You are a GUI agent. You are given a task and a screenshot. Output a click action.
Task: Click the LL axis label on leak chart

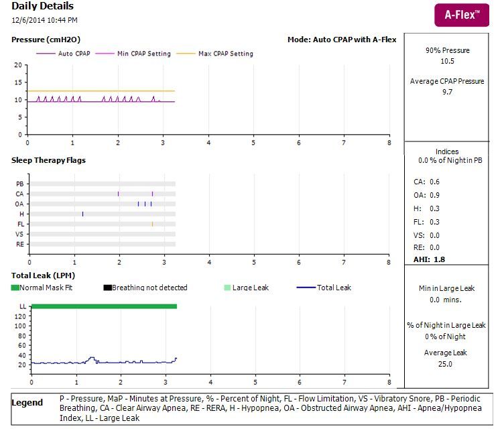[23, 306]
